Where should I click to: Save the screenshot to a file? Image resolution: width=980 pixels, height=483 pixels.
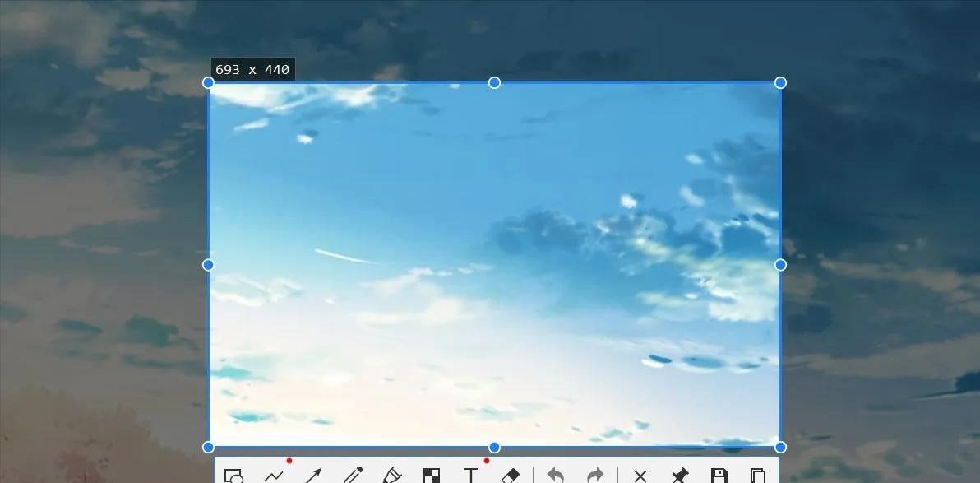[x=719, y=475]
